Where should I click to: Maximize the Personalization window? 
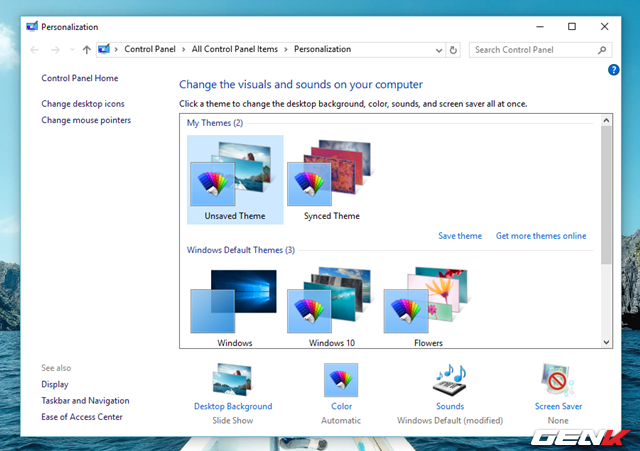tap(572, 27)
